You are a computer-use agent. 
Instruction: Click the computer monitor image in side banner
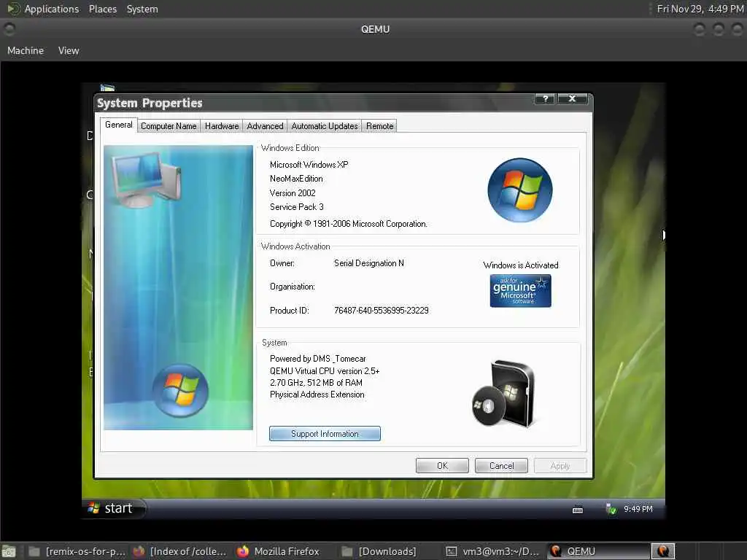pos(147,179)
